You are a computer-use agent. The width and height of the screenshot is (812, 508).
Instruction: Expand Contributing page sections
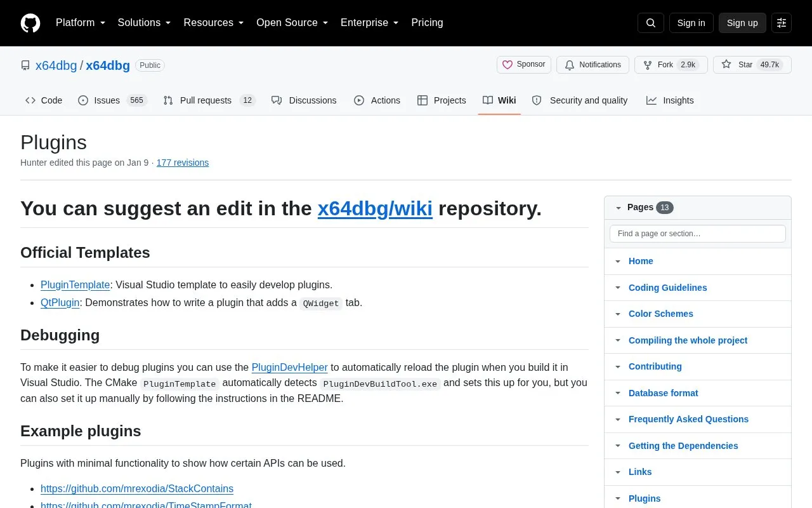point(618,366)
